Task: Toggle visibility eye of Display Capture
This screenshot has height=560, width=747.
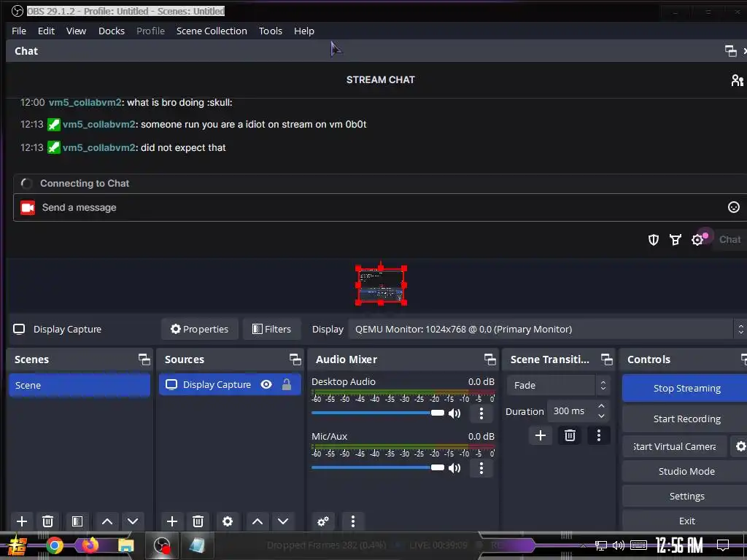Action: tap(266, 384)
